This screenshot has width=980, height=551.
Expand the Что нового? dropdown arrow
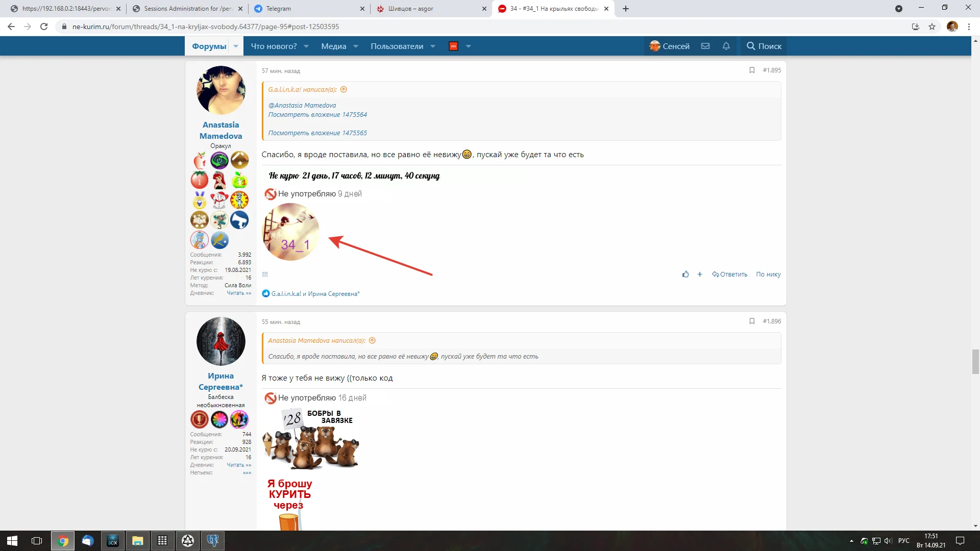click(306, 46)
